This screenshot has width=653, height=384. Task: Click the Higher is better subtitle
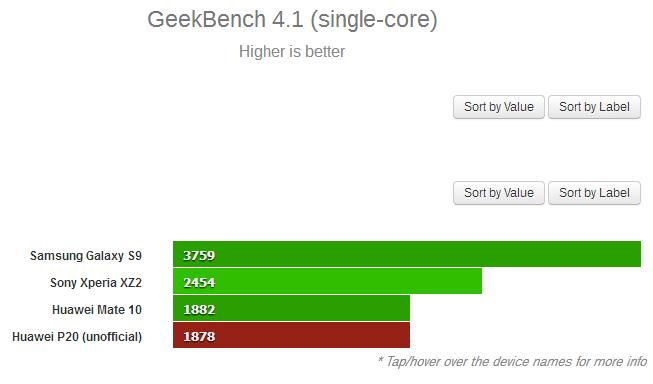292,52
